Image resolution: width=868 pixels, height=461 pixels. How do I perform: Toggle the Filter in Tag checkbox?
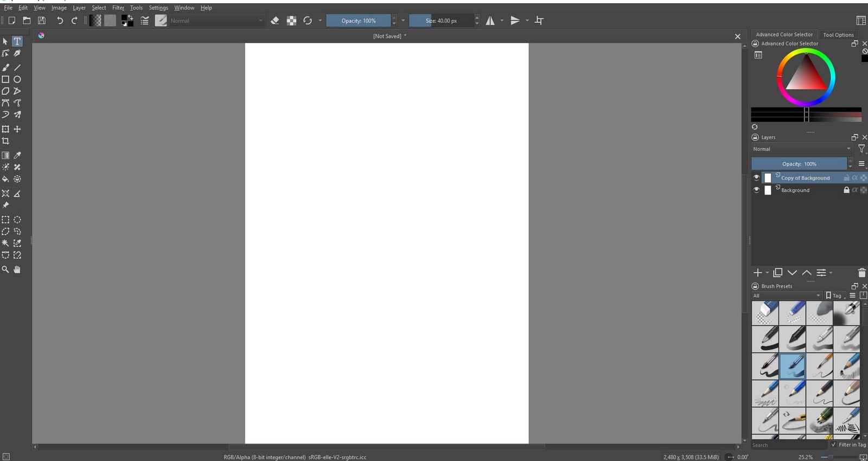coord(834,445)
